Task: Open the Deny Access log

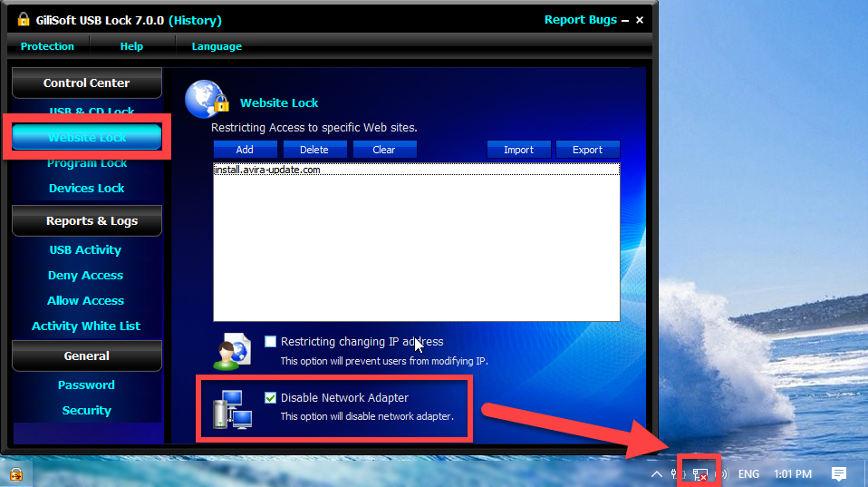Action: (x=85, y=276)
